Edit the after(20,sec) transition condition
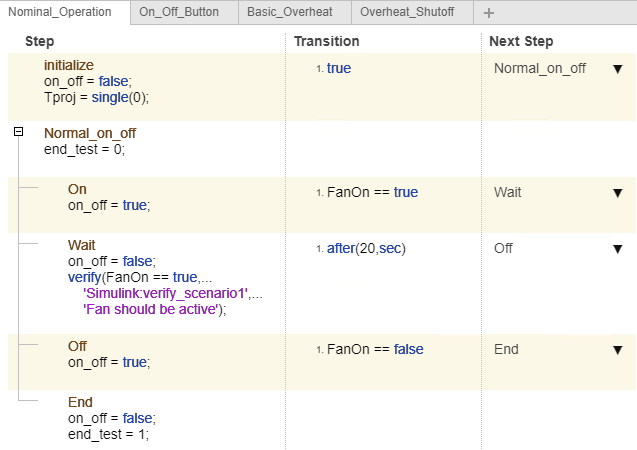 (366, 248)
